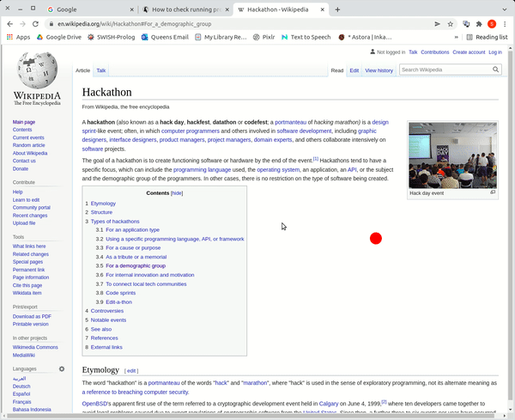Select the Edit tab
515x420 pixels.
coord(354,70)
